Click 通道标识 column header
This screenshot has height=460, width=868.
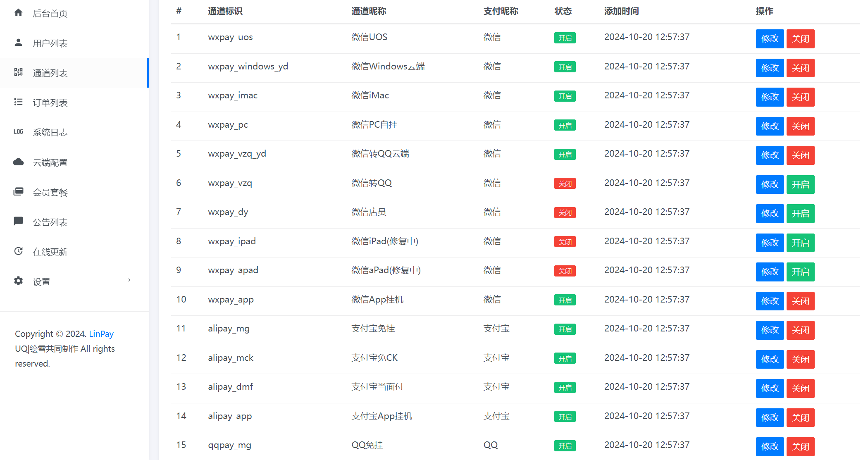click(225, 11)
